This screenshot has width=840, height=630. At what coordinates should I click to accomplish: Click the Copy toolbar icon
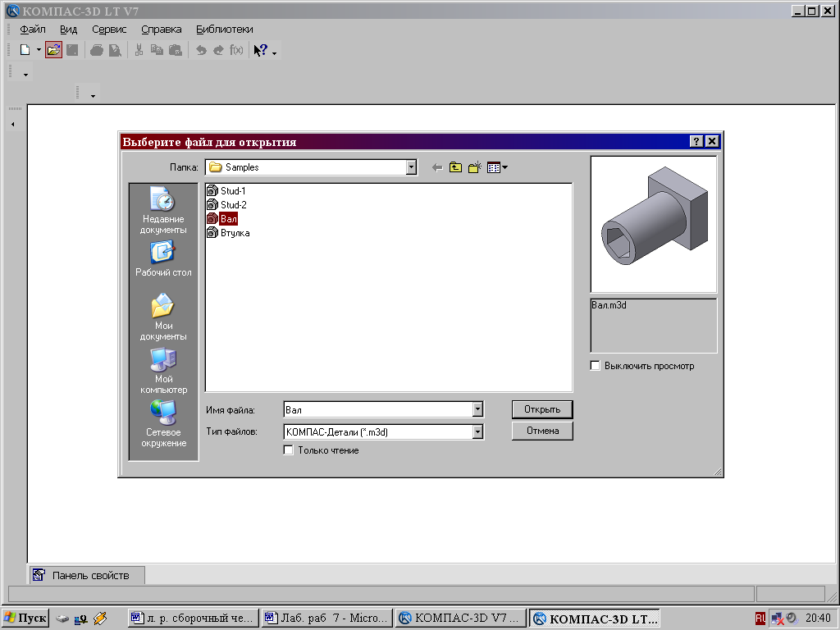[x=157, y=50]
